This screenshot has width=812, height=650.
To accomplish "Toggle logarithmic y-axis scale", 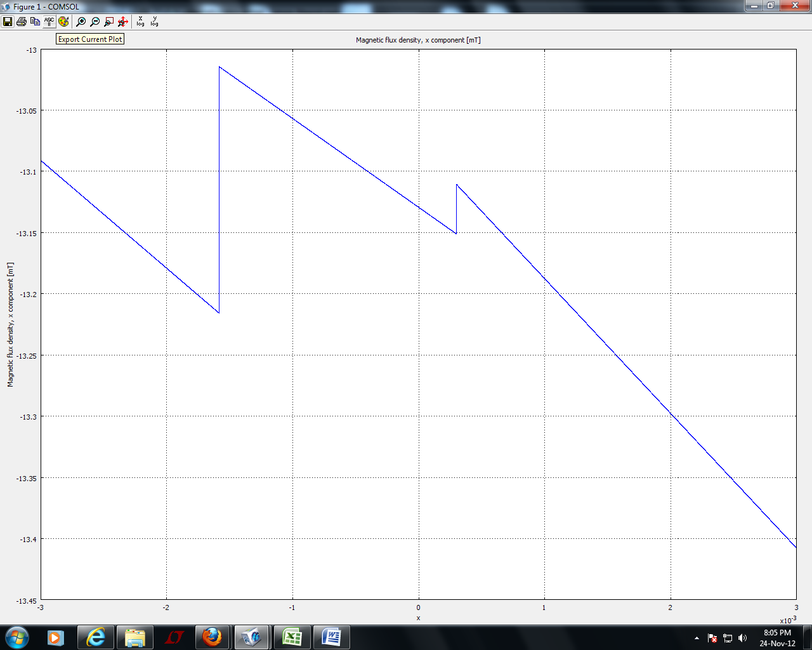I will point(154,22).
